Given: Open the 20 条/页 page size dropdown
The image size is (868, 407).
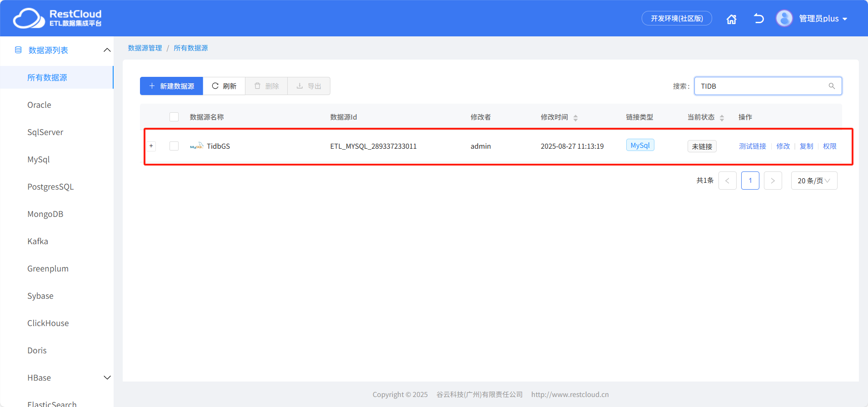Looking at the screenshot, I should click(814, 181).
